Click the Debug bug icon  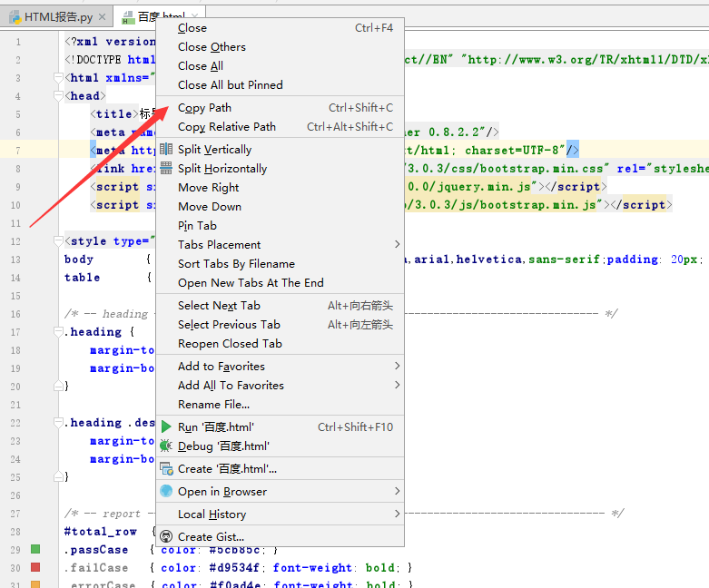(166, 446)
